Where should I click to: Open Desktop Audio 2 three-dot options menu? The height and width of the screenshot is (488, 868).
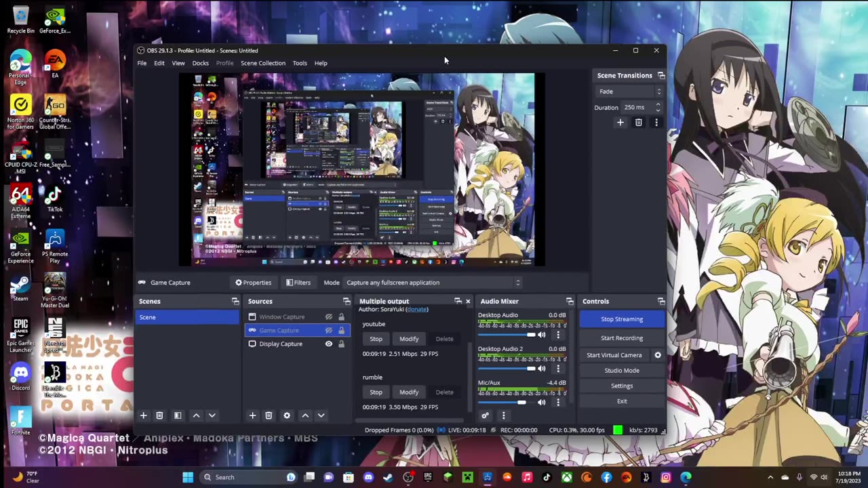click(558, 369)
